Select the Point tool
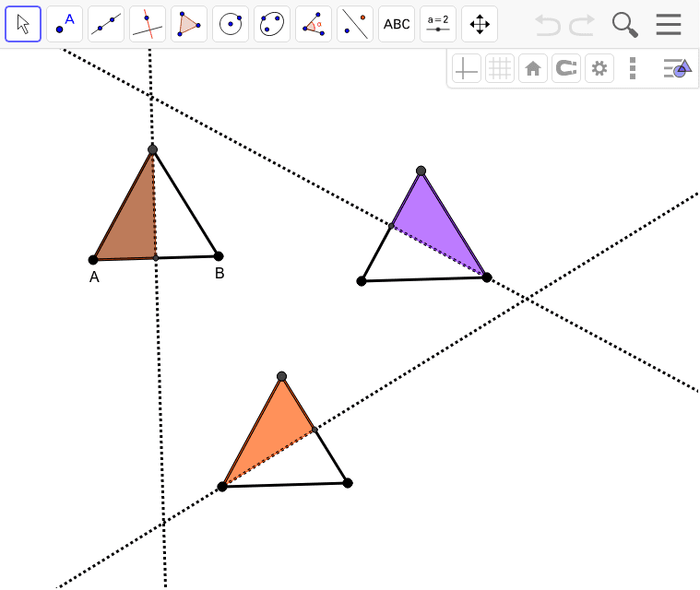The image size is (700, 590). (x=65, y=24)
